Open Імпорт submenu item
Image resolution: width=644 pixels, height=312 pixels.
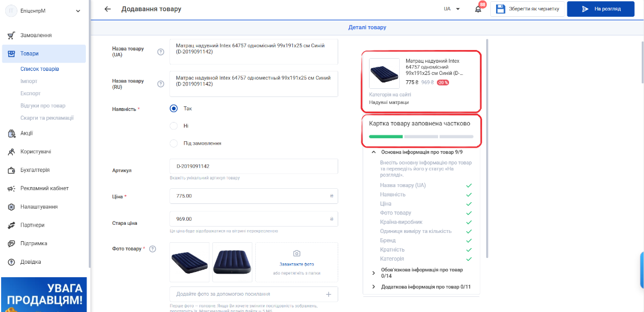[x=29, y=81]
